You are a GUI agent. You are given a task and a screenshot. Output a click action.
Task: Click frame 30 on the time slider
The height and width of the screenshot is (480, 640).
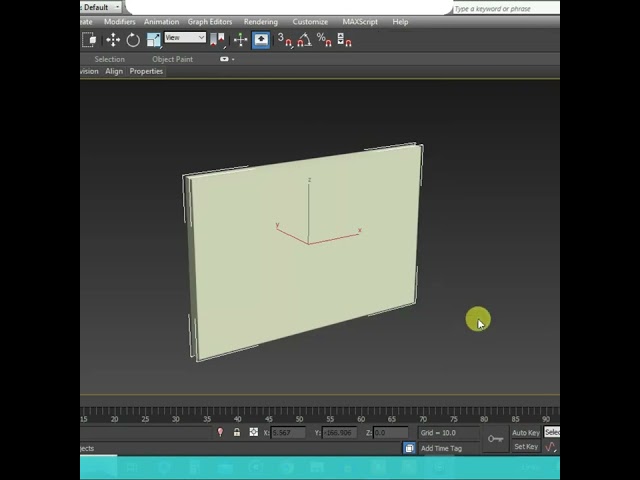coord(176,419)
